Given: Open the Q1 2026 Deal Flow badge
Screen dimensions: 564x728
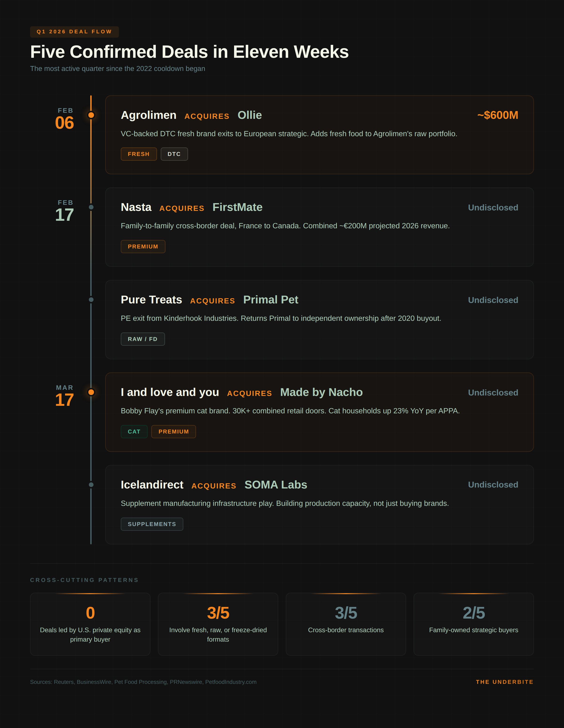Looking at the screenshot, I should click(x=74, y=32).
